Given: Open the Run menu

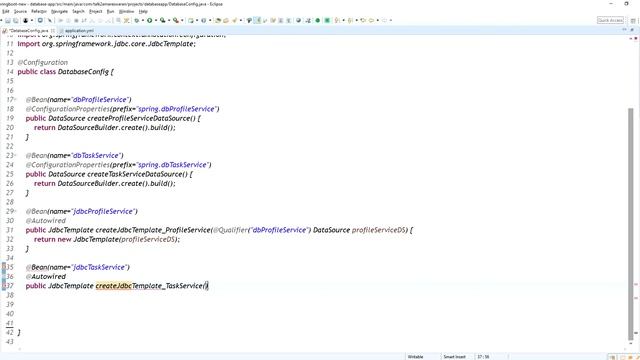Looking at the screenshot, I should tap(110, 11).
